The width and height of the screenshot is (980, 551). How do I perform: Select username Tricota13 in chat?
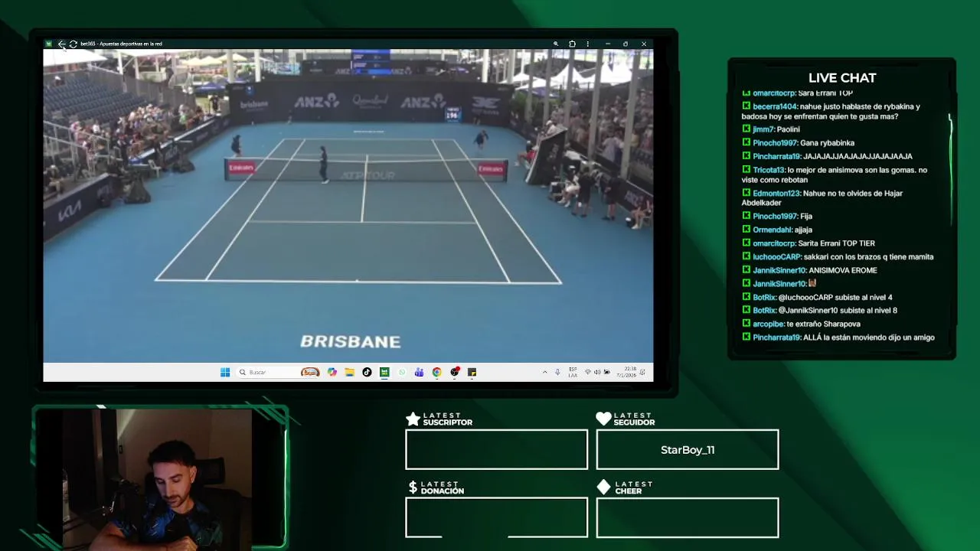pyautogui.click(x=769, y=170)
